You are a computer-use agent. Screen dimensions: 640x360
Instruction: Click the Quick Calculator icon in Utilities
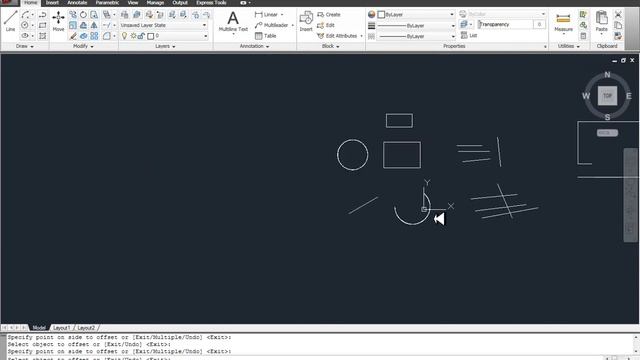point(583,36)
